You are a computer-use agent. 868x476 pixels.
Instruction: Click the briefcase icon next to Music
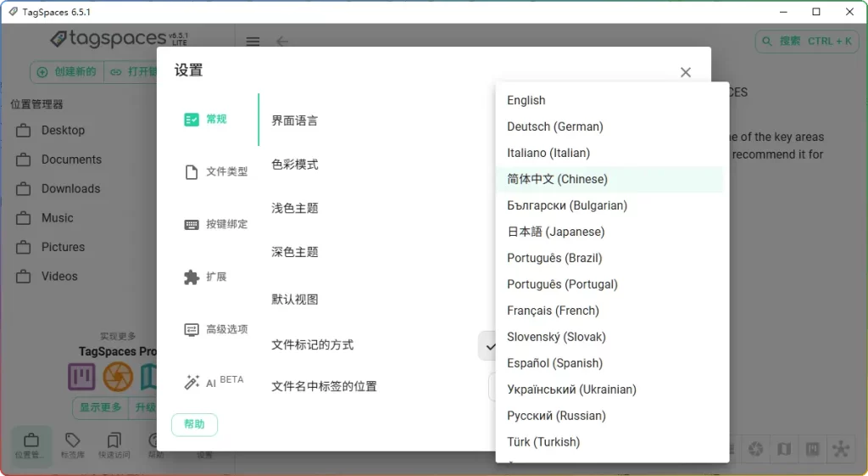pos(23,218)
